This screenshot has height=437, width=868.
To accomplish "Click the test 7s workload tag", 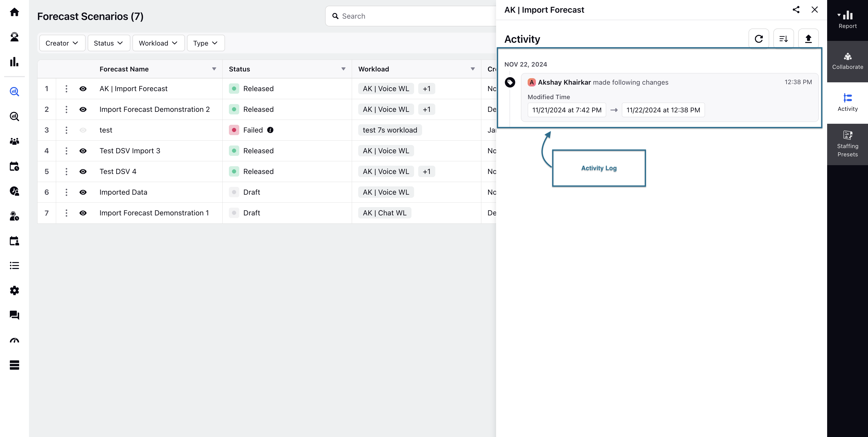I will (x=390, y=130).
